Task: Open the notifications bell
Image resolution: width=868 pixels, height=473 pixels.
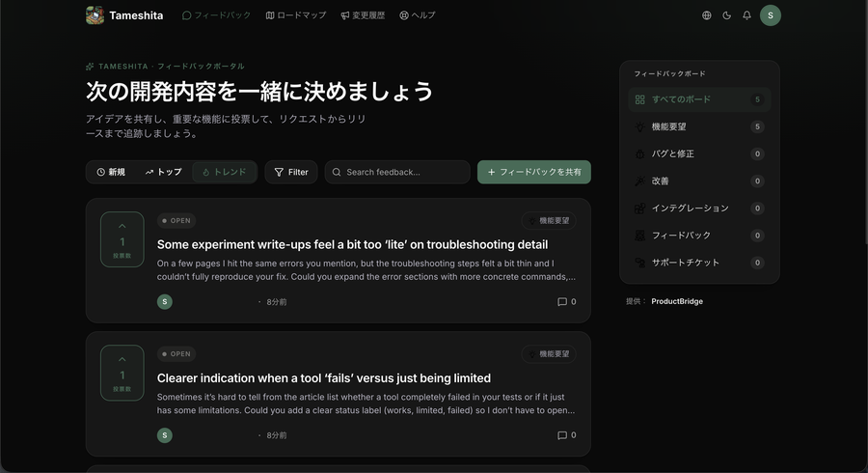Action: coord(746,15)
